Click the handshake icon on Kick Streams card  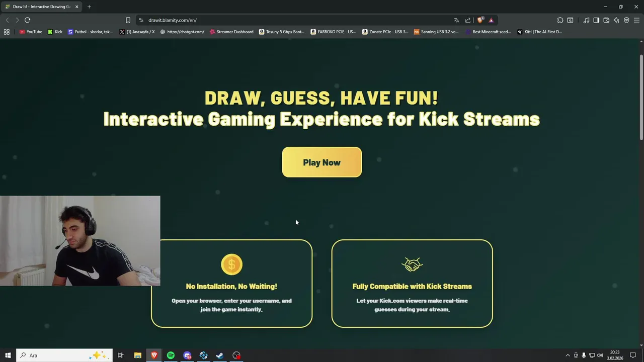click(412, 264)
